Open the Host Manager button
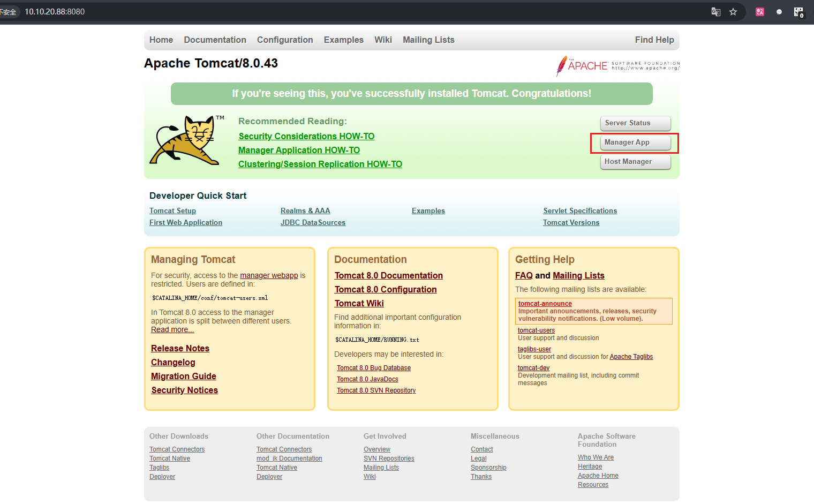 click(x=635, y=162)
